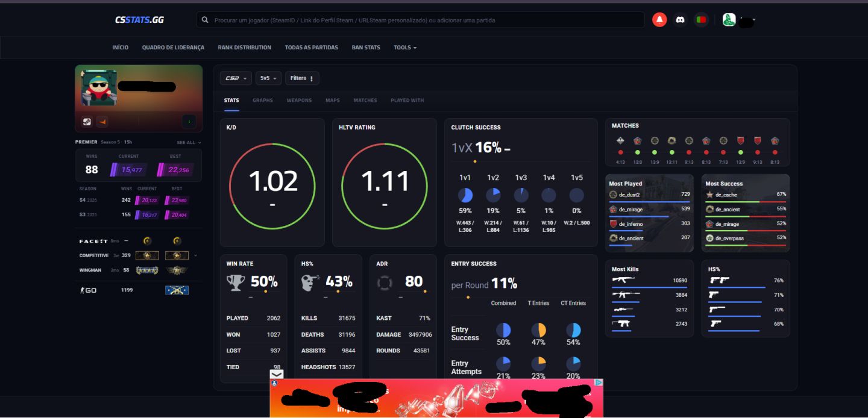The height and width of the screenshot is (418, 868).
Task: Click the Premier current rating 15,977
Action: coord(128,170)
